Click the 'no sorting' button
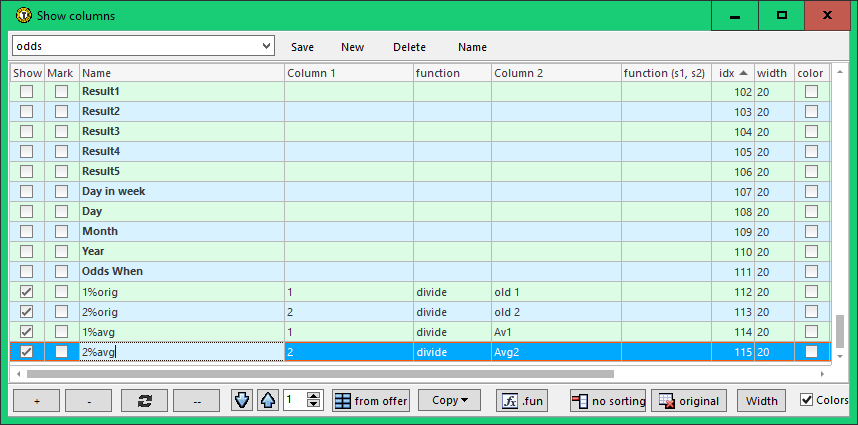858x425 pixels. (x=607, y=400)
